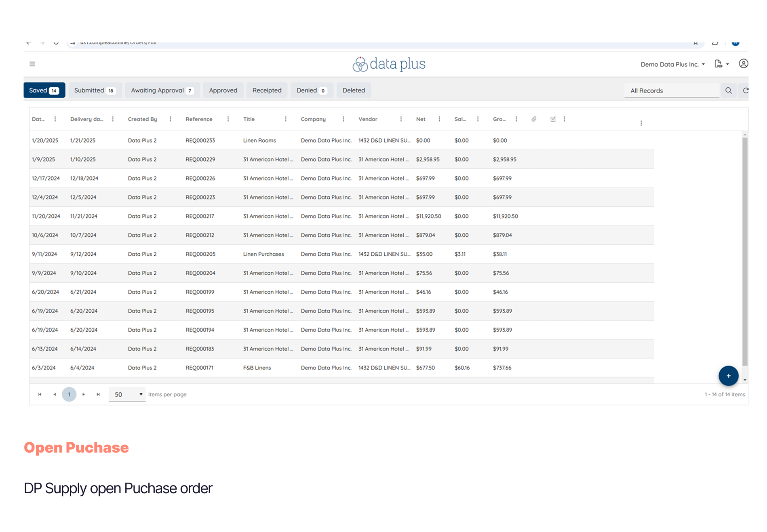
Task: Open Date column options menu
Action: (x=55, y=119)
